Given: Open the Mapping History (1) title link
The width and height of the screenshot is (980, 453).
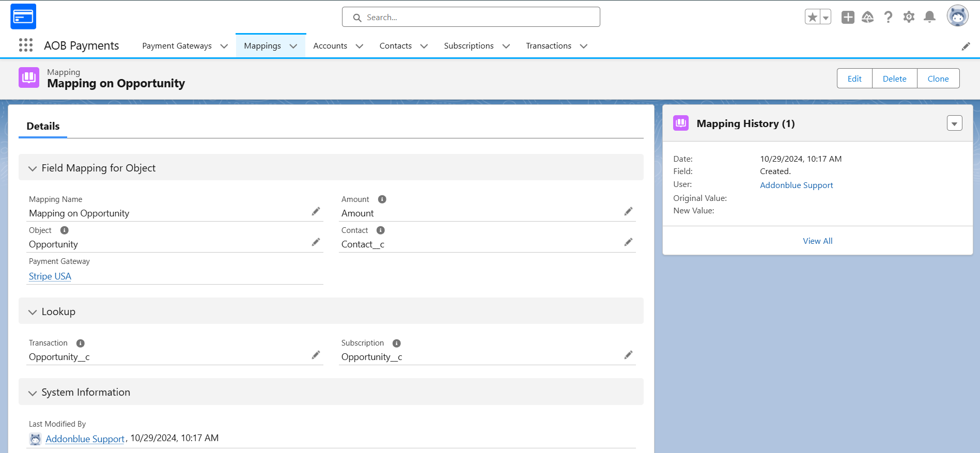Looking at the screenshot, I should pyautogui.click(x=745, y=123).
